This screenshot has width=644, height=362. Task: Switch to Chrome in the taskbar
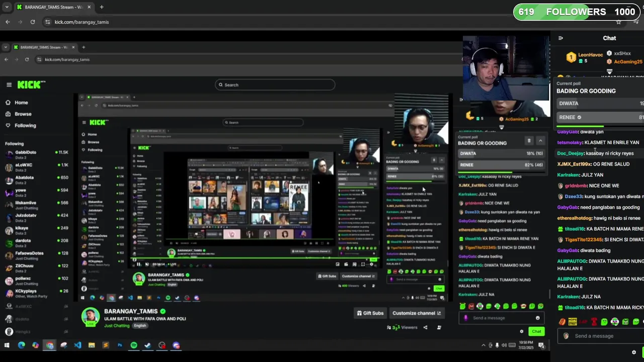[x=50, y=345]
